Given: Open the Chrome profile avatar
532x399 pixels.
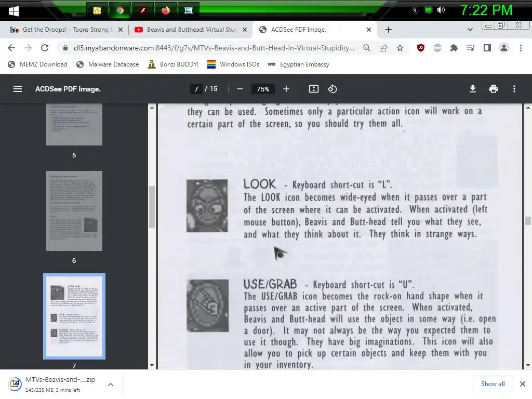Looking at the screenshot, I should [x=504, y=48].
